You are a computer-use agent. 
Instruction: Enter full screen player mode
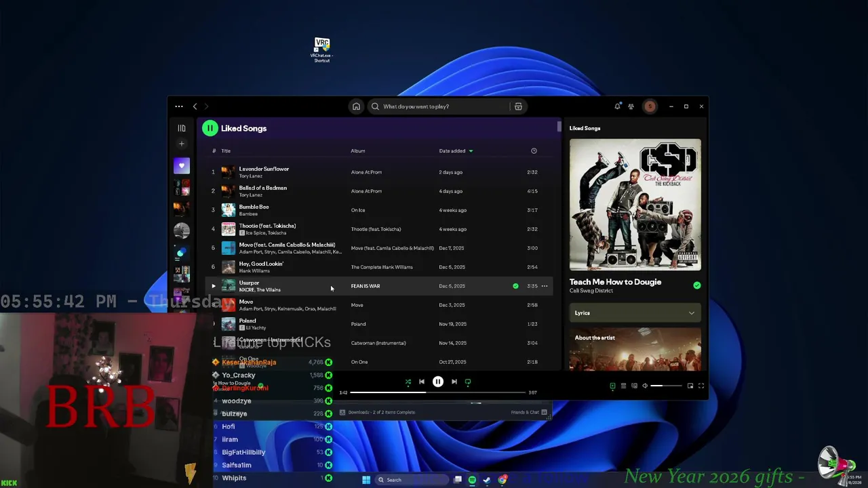[x=701, y=386]
